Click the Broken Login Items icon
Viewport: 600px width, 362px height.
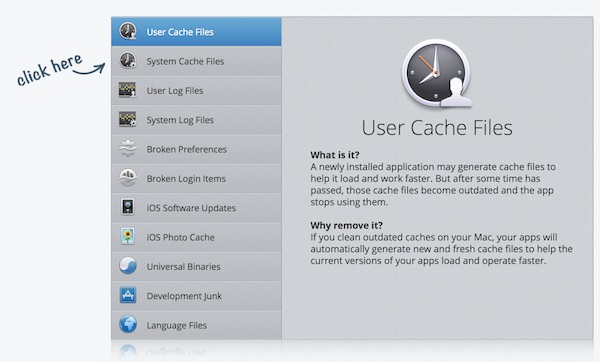point(127,178)
